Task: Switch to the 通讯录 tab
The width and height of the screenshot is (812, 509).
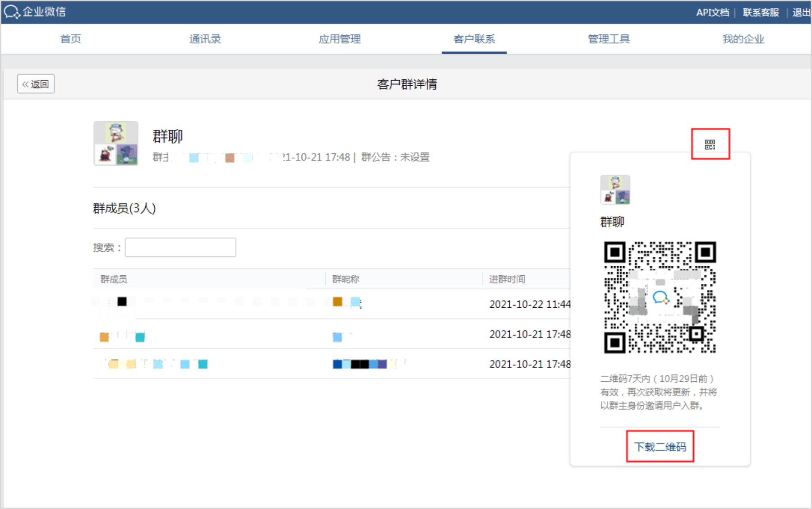Action: coord(205,39)
